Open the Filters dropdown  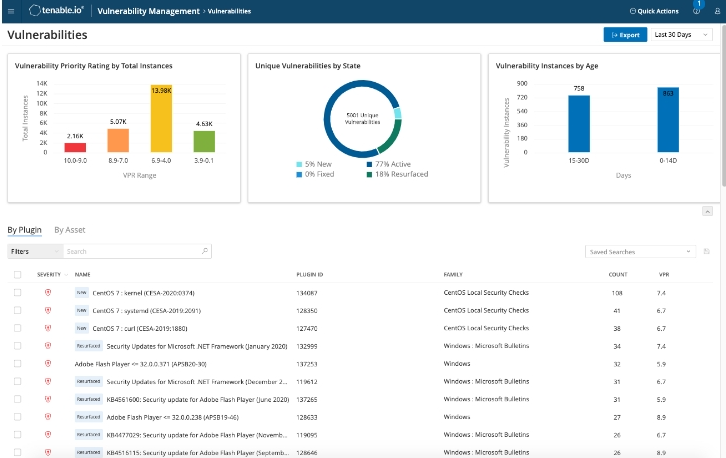35,251
